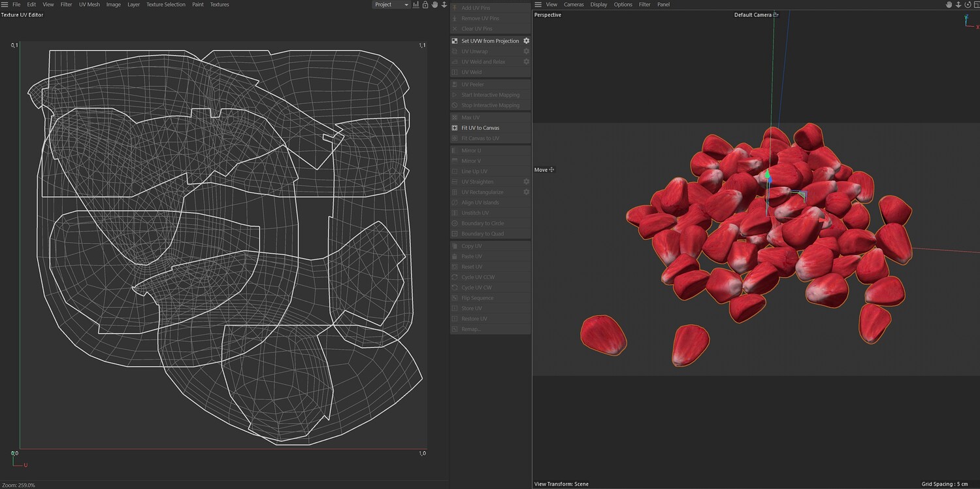Click the Perspective viewport label
980x489 pixels.
(x=547, y=15)
